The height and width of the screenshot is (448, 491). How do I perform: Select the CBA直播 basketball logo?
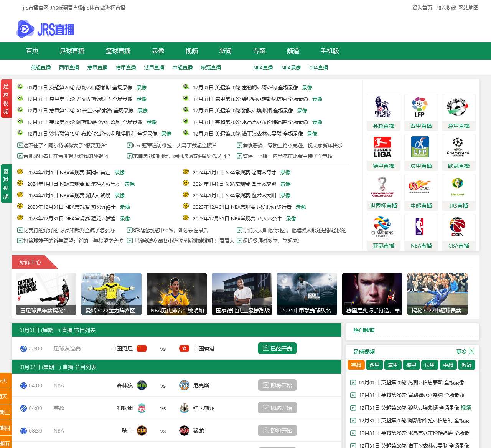[x=458, y=227]
